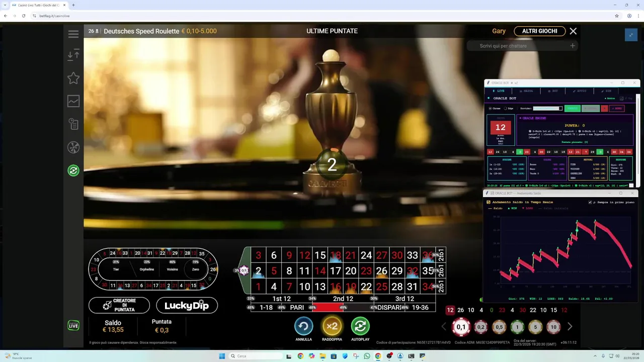The height and width of the screenshot is (362, 644).
Task: Click the AUTOPLAY button
Action: pyautogui.click(x=360, y=326)
